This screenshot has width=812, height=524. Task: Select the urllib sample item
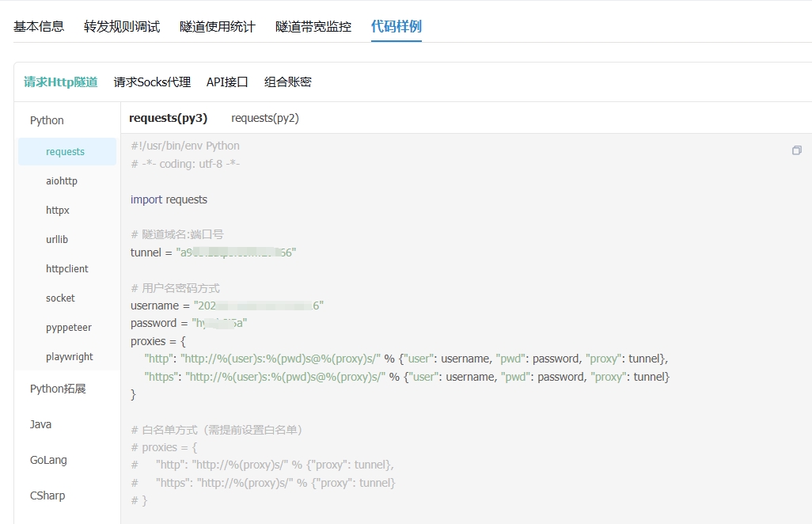[58, 240]
